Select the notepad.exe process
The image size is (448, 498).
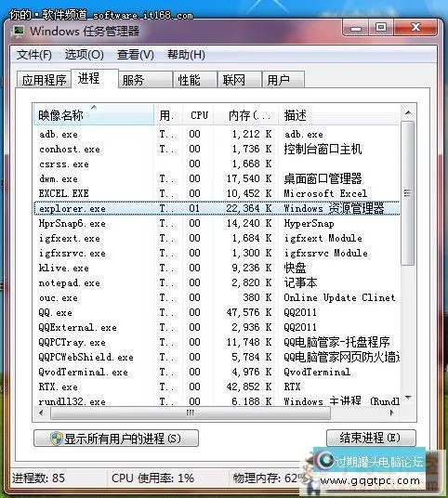point(217,282)
